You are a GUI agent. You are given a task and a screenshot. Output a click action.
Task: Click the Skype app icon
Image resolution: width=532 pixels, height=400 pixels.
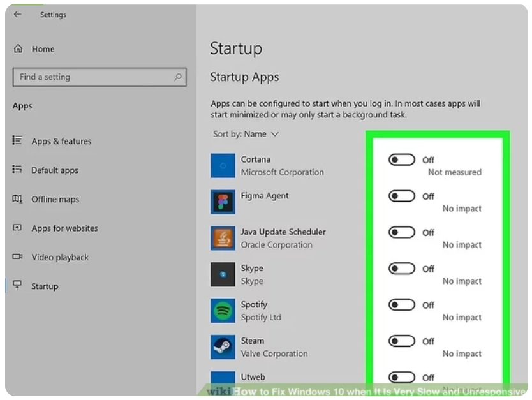[223, 274]
